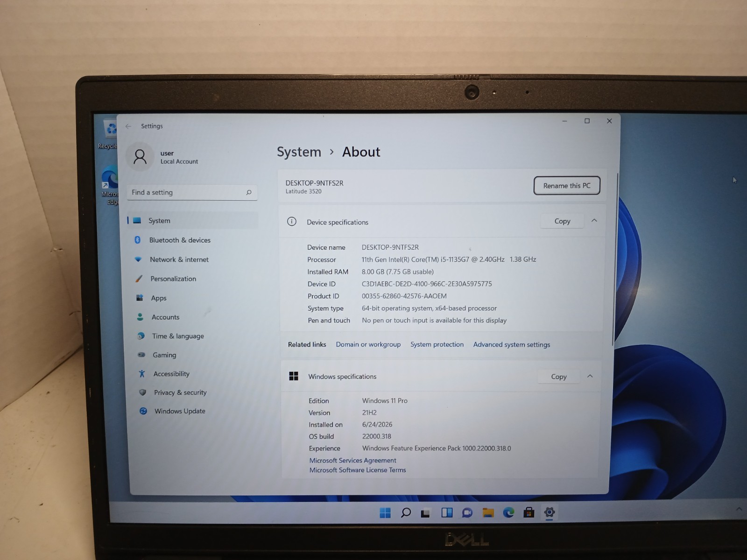The height and width of the screenshot is (560, 747).
Task: Open Advanced system settings link
Action: [512, 344]
